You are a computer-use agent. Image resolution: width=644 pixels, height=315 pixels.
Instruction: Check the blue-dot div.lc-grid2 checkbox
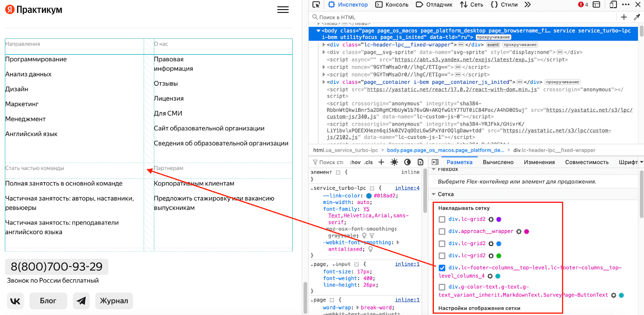[x=442, y=243]
